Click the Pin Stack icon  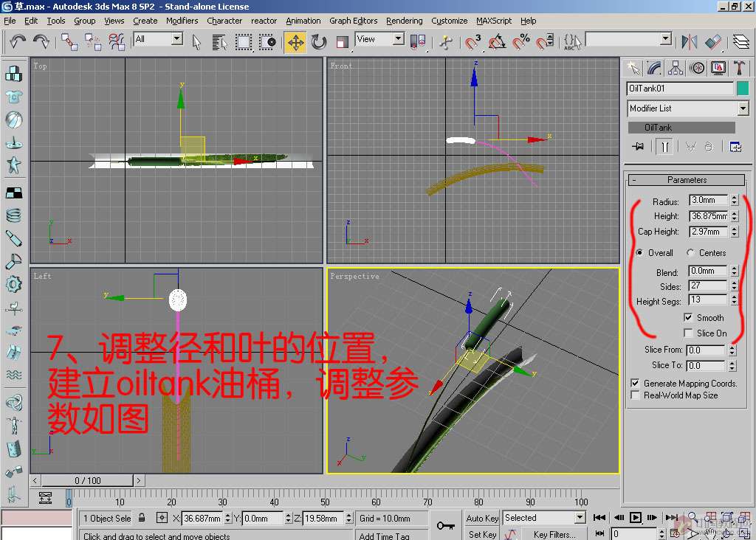[x=639, y=146]
